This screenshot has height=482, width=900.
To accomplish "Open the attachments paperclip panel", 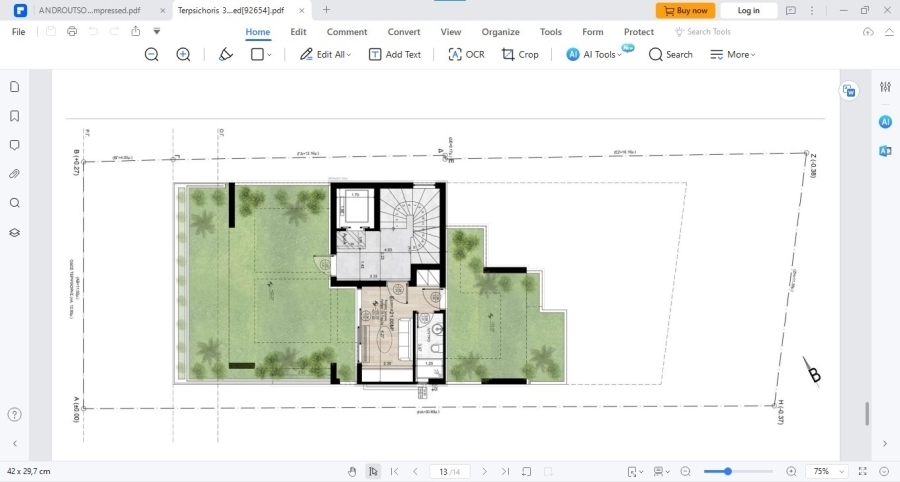I will 15,174.
